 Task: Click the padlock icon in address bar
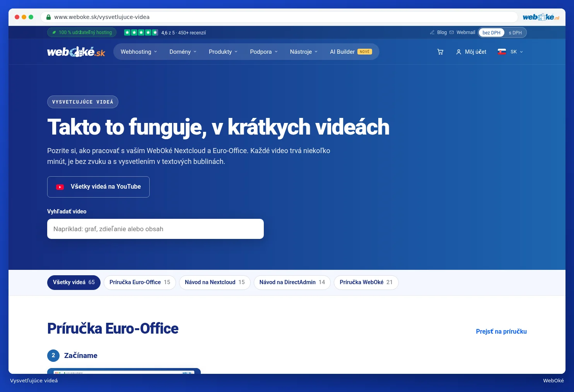[48, 17]
